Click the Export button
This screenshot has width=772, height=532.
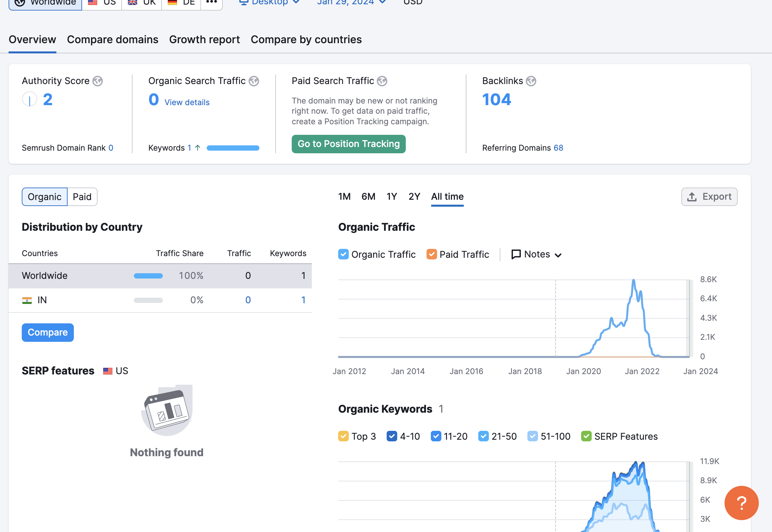(709, 197)
